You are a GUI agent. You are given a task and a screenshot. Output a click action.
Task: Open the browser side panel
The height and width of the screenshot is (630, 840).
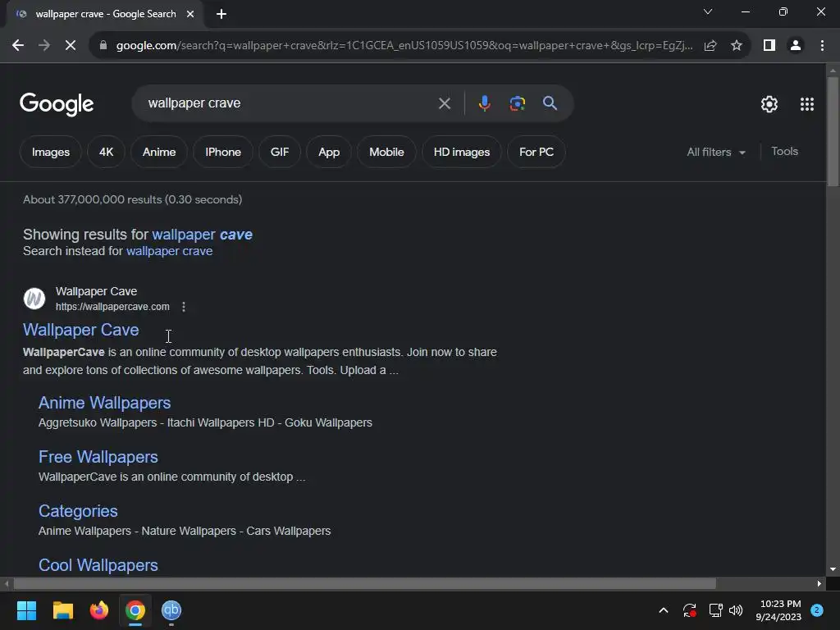click(769, 46)
